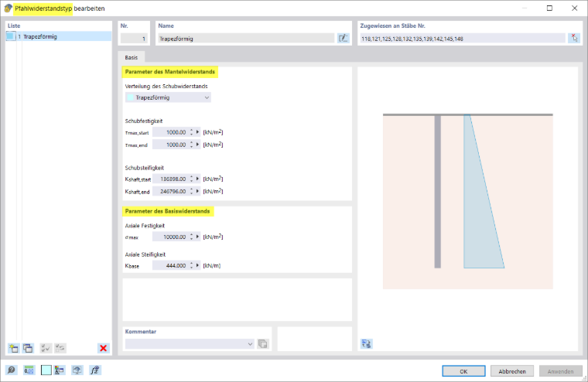Open arrow menu next to Kshaft,start value
Screen dimensions: 588x382
point(197,179)
